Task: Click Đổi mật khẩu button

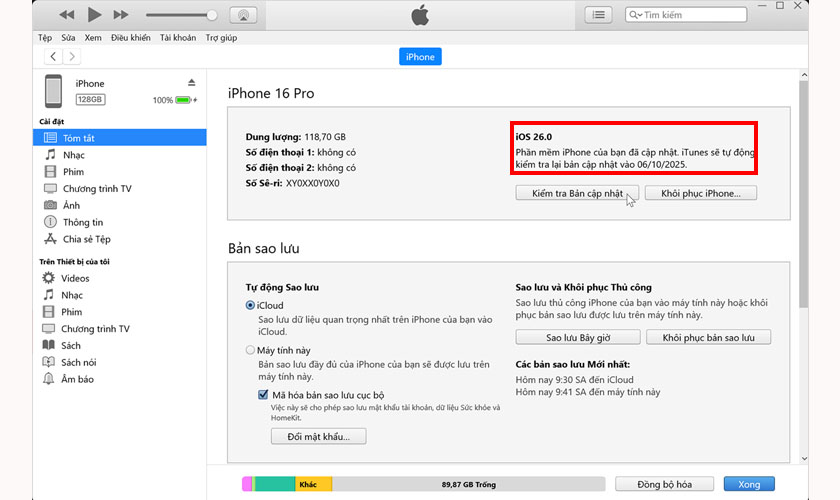Action: pos(319,436)
